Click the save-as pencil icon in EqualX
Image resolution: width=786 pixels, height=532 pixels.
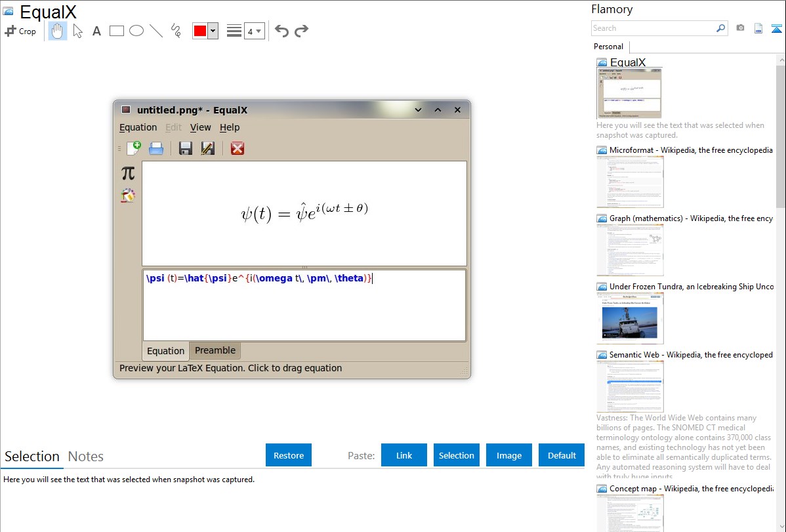(207, 148)
